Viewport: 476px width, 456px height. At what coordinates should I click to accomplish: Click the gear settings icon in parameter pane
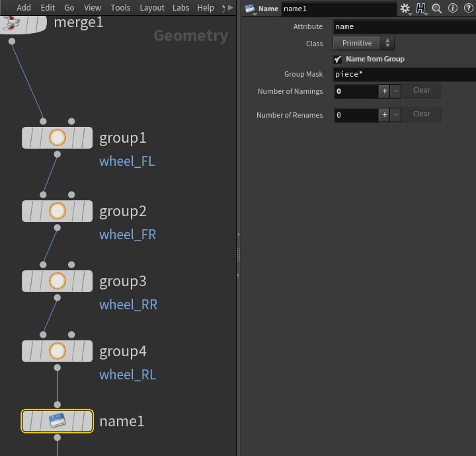point(405,9)
